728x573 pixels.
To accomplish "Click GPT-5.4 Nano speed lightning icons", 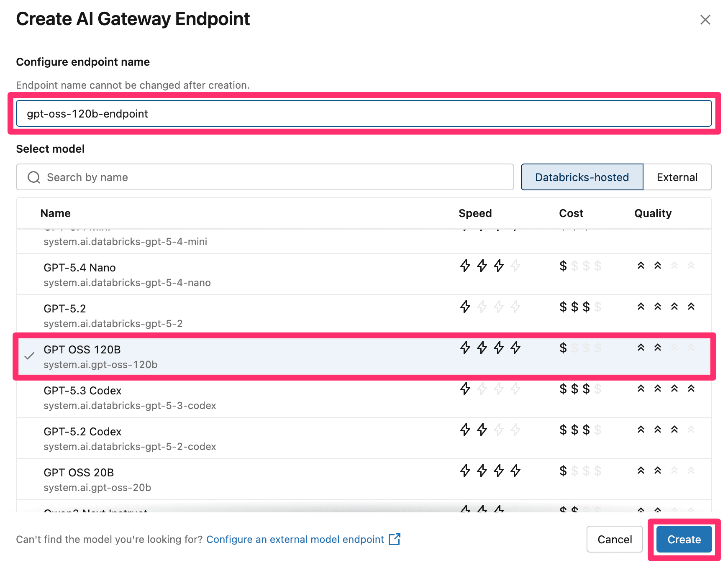I will point(490,266).
